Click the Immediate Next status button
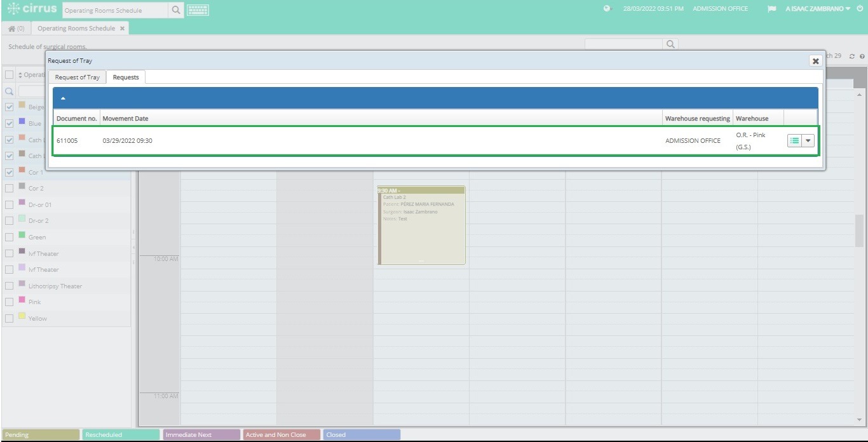Image resolution: width=868 pixels, height=442 pixels. (x=201, y=435)
